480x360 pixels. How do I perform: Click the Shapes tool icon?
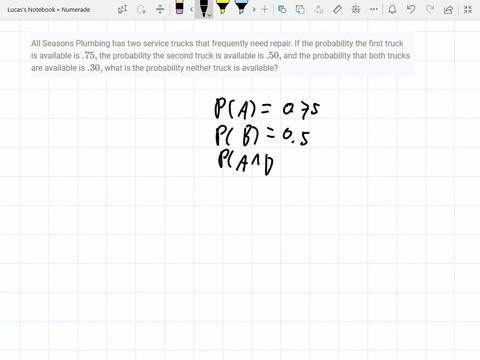(x=282, y=9)
